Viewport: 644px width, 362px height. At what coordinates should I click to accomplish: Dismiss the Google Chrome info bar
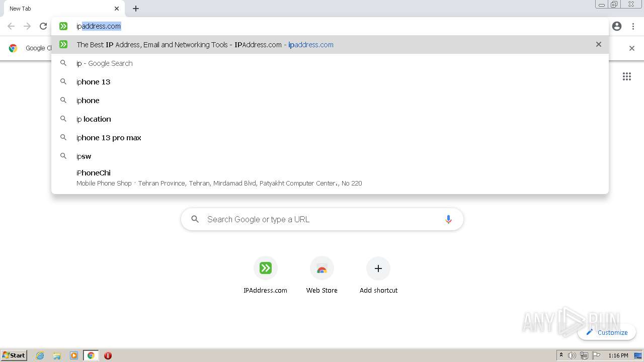632,48
